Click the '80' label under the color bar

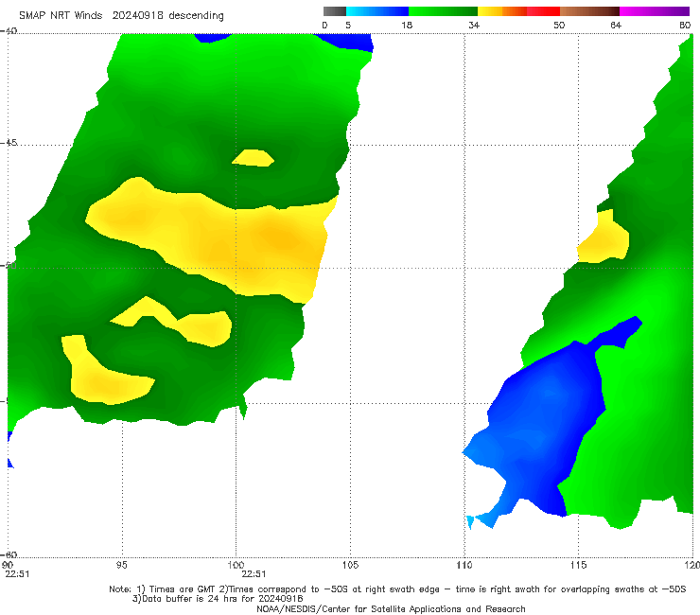pos(685,25)
